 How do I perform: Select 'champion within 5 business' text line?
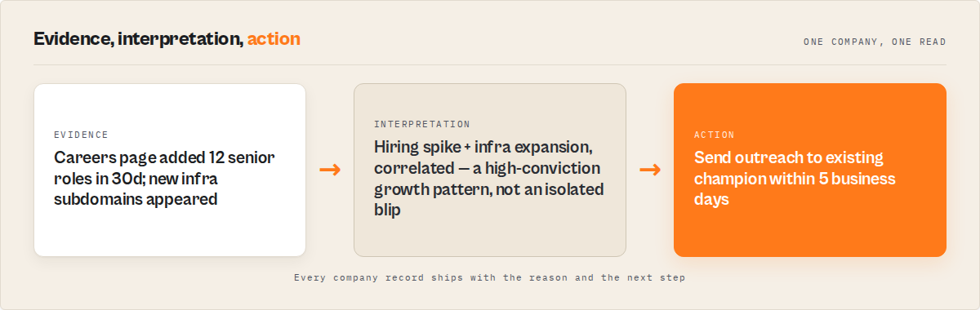coord(795,178)
